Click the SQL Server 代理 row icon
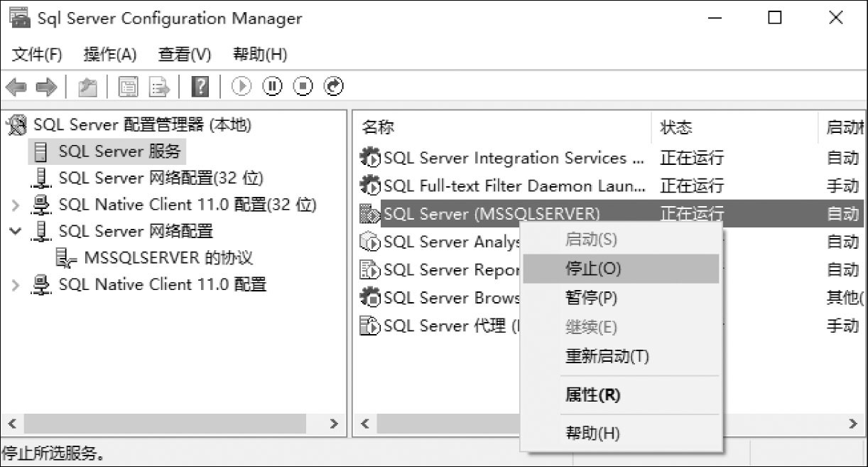The image size is (868, 467). point(370,326)
